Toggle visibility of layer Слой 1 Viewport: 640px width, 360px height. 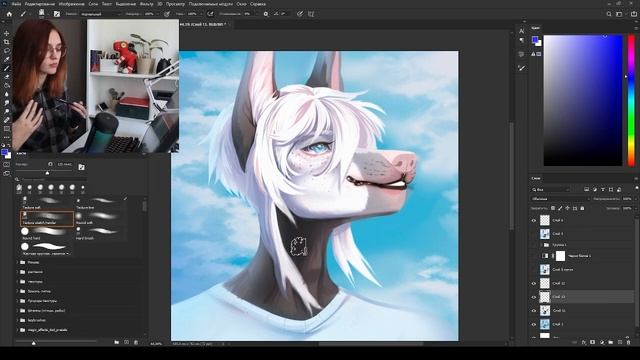[x=533, y=324]
